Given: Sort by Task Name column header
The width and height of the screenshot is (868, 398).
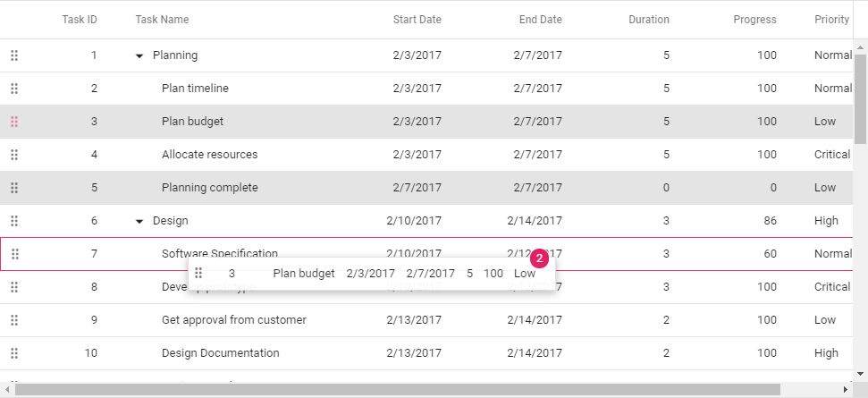Looking at the screenshot, I should [162, 20].
